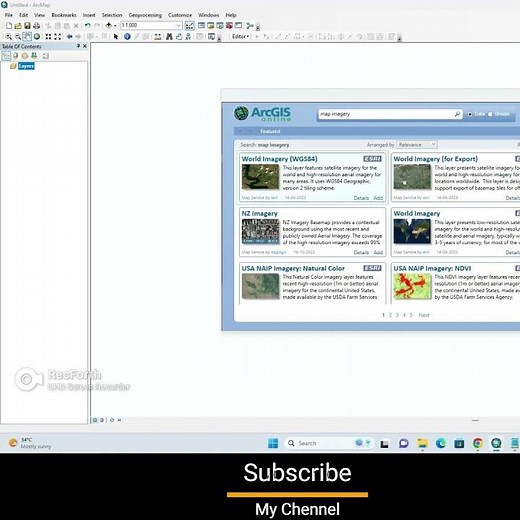Open the map scale combo box
The width and height of the screenshot is (520, 520).
point(151,25)
